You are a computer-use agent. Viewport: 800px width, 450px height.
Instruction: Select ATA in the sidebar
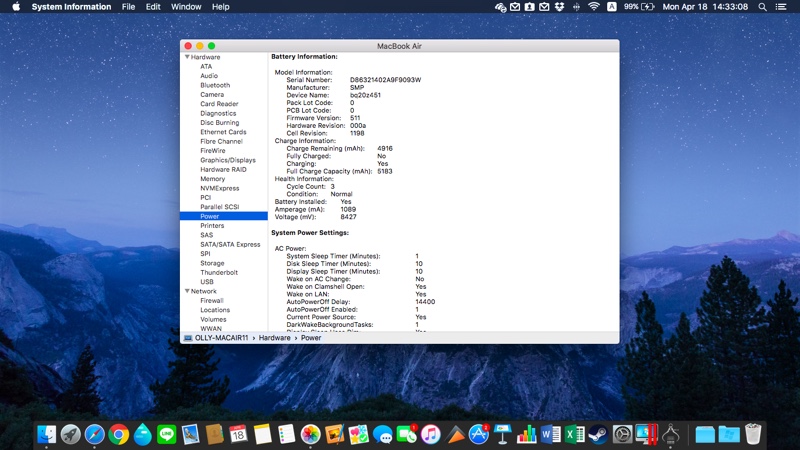pyautogui.click(x=206, y=66)
